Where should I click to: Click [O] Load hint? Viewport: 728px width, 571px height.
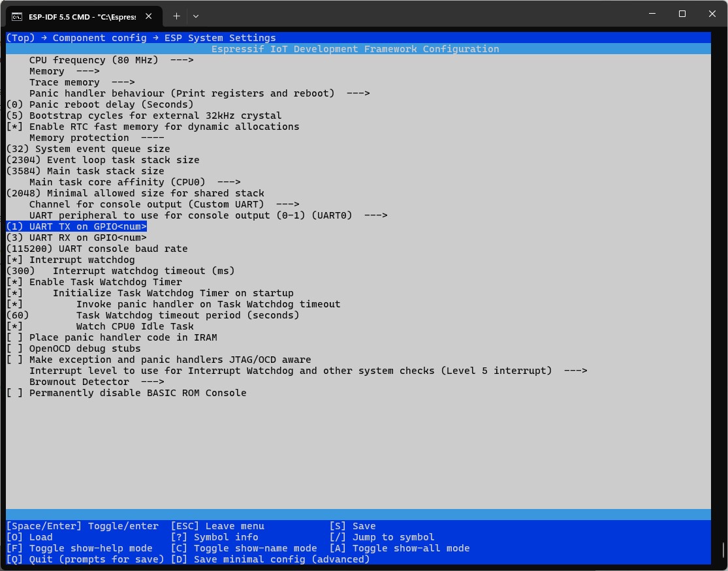pyautogui.click(x=29, y=537)
